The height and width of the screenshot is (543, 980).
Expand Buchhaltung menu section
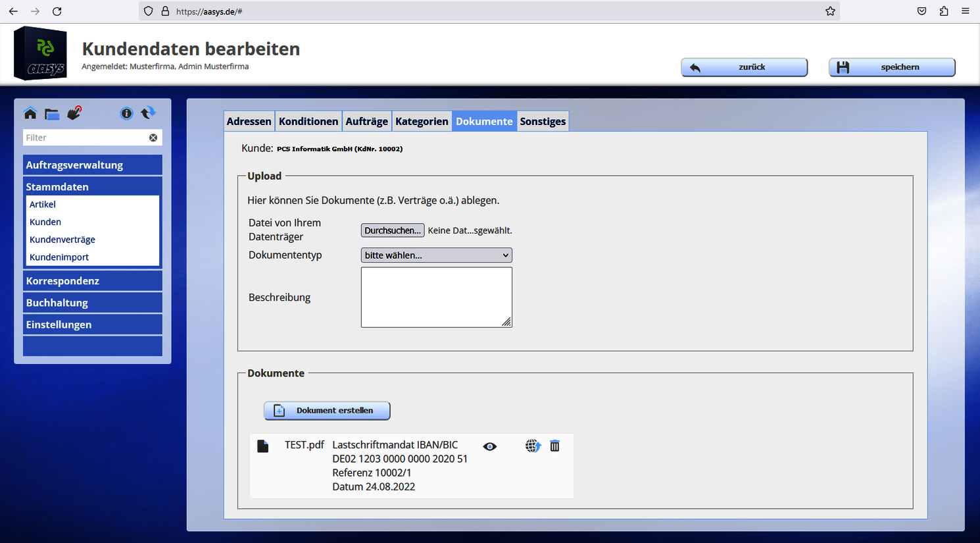93,303
